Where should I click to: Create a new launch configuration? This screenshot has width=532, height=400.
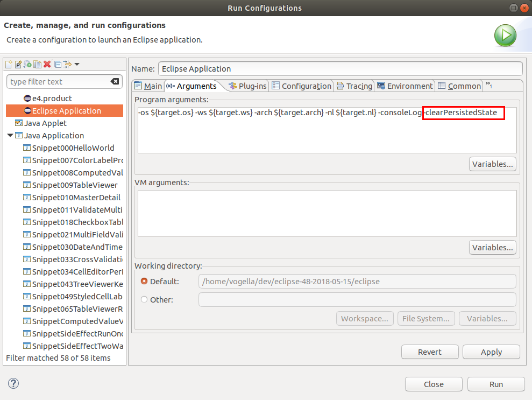pos(9,64)
